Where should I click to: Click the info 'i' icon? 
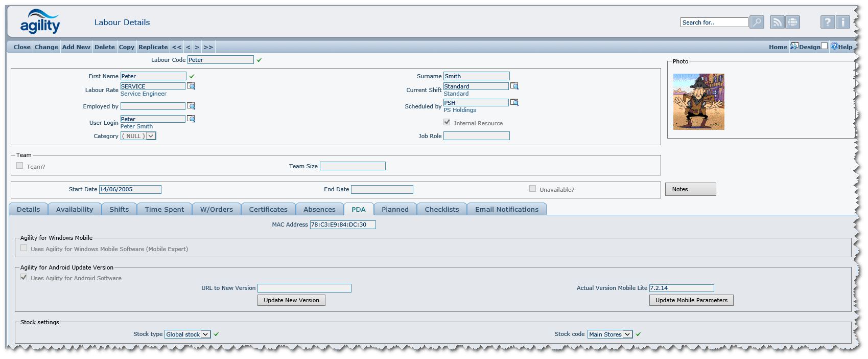click(x=843, y=22)
